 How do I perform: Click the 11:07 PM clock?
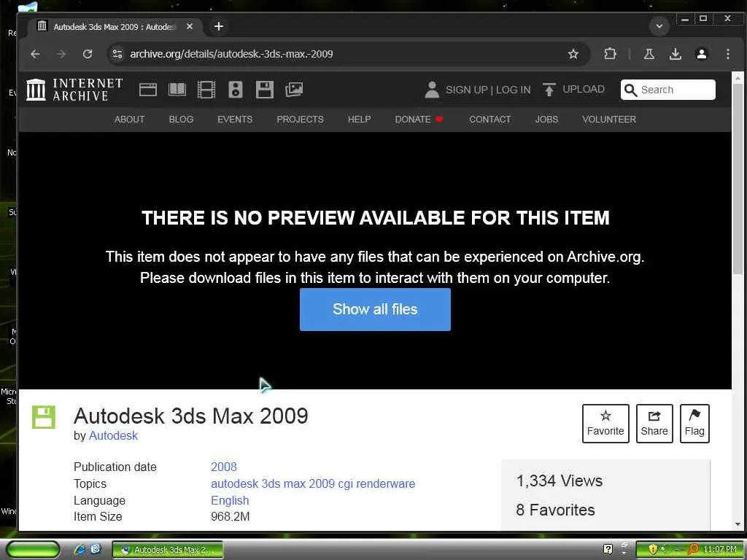point(719,550)
